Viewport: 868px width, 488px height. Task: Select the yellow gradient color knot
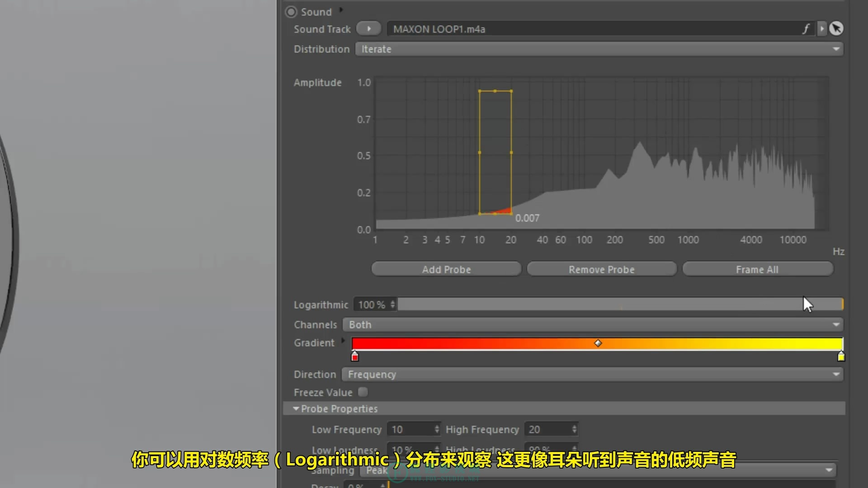[x=841, y=357]
